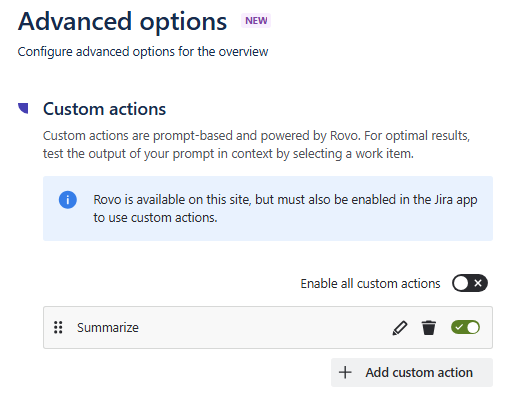Click the Advanced options page title
521x416 pixels.
coord(122,22)
